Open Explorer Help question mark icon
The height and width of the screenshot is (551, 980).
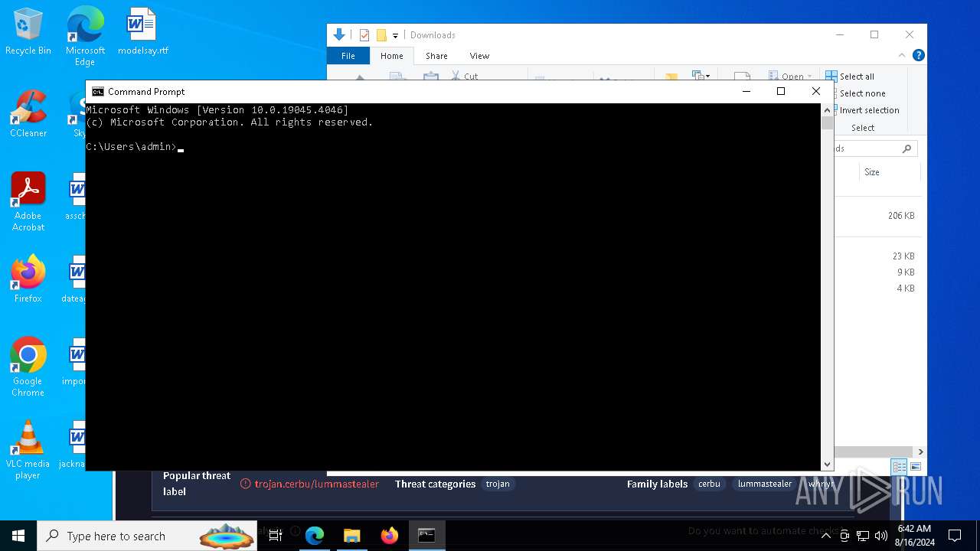click(919, 55)
